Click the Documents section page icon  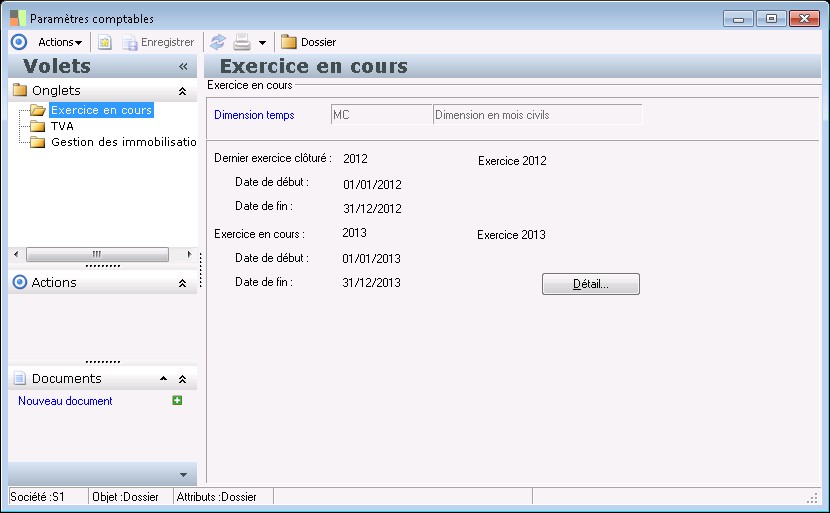coord(20,378)
